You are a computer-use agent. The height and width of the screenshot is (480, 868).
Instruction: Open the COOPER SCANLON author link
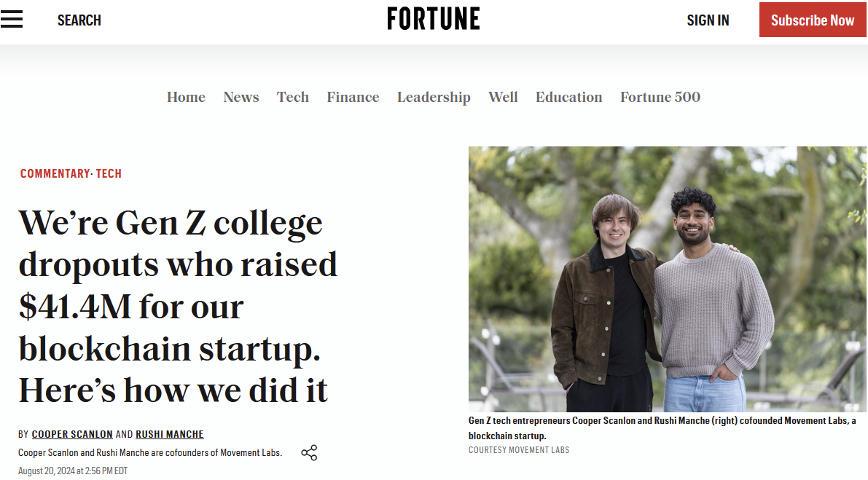(72, 435)
